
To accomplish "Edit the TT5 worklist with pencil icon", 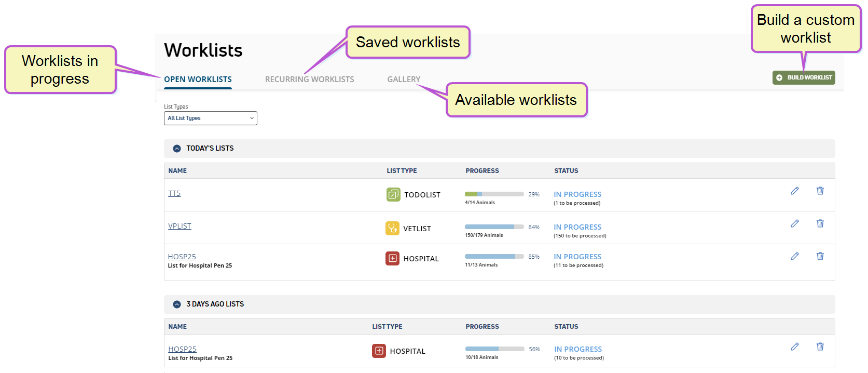I will [x=794, y=191].
